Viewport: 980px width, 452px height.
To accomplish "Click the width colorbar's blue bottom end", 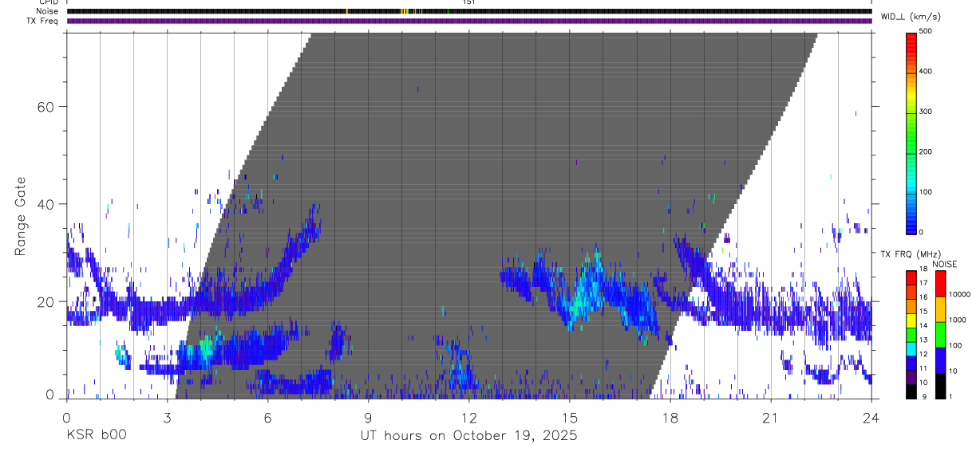I will pyautogui.click(x=911, y=222).
